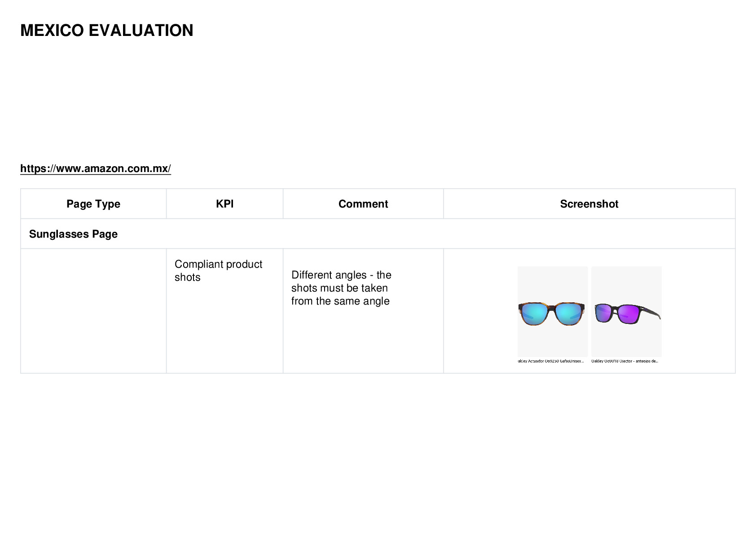The width and height of the screenshot is (756, 535).
Task: Click the Different angles comment text
Action: point(341,288)
